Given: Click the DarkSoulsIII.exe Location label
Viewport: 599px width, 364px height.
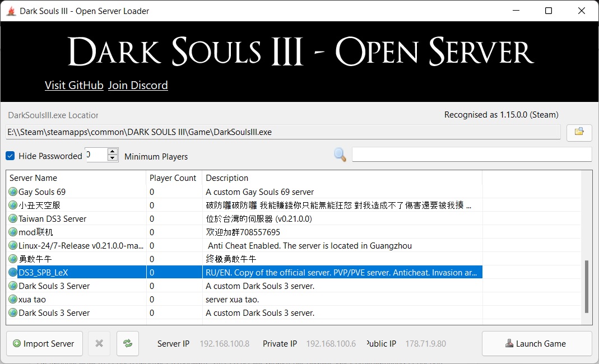Looking at the screenshot, I should [x=53, y=115].
